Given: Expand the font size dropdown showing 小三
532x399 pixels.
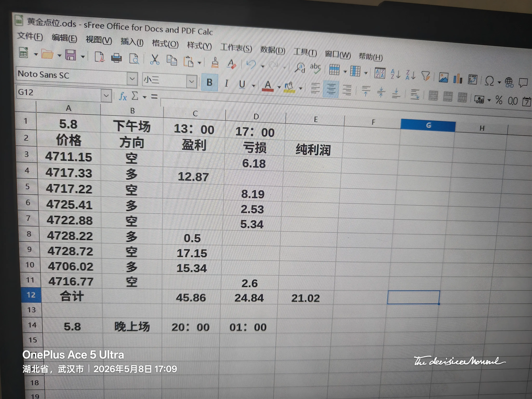Looking at the screenshot, I should pyautogui.click(x=192, y=82).
